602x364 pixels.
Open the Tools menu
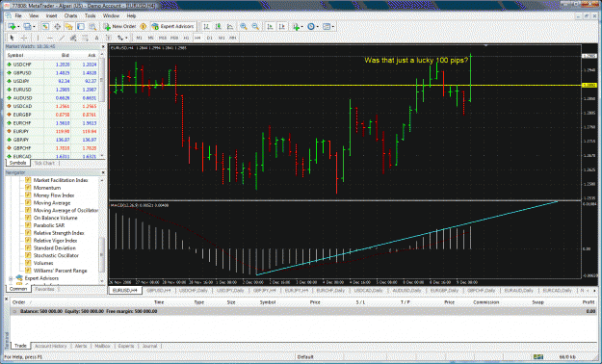[x=91, y=15]
